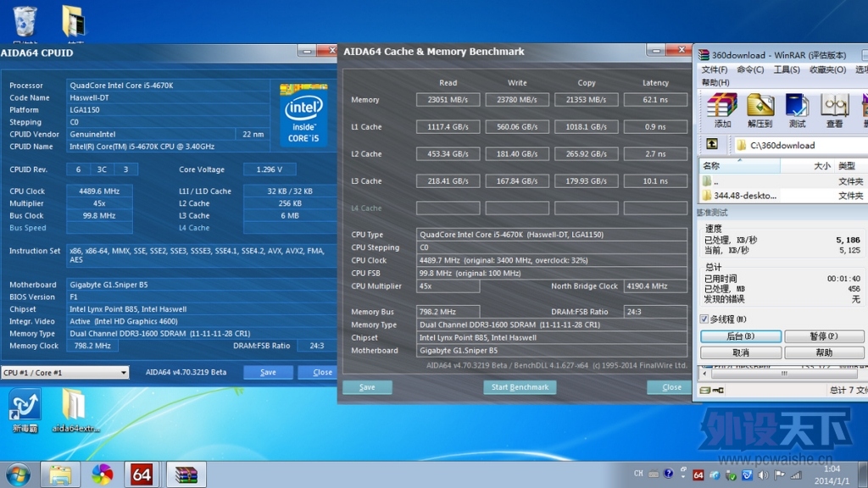Click the Action Center flag icon
Viewport: 868px width, 488px height.
point(780,474)
